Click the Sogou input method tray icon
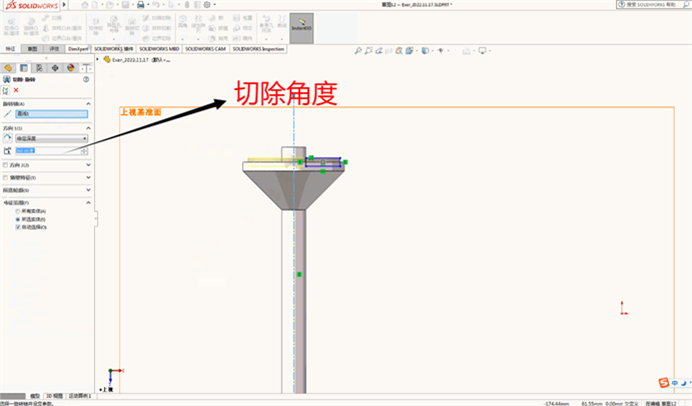Image resolution: width=692 pixels, height=406 pixels. (x=664, y=383)
